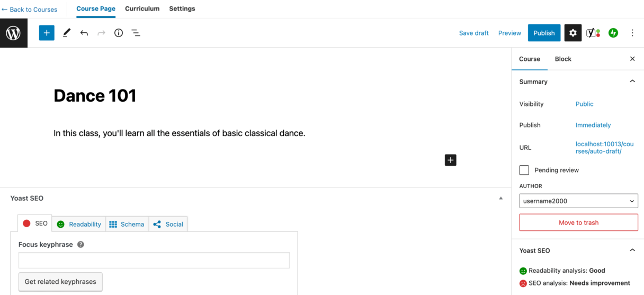Click the Dance 101 title

click(95, 95)
